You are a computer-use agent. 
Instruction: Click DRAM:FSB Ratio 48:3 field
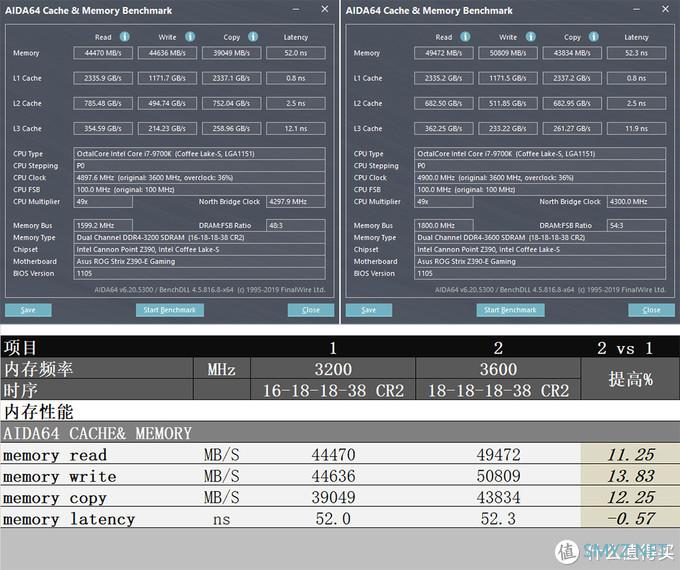coord(296,226)
